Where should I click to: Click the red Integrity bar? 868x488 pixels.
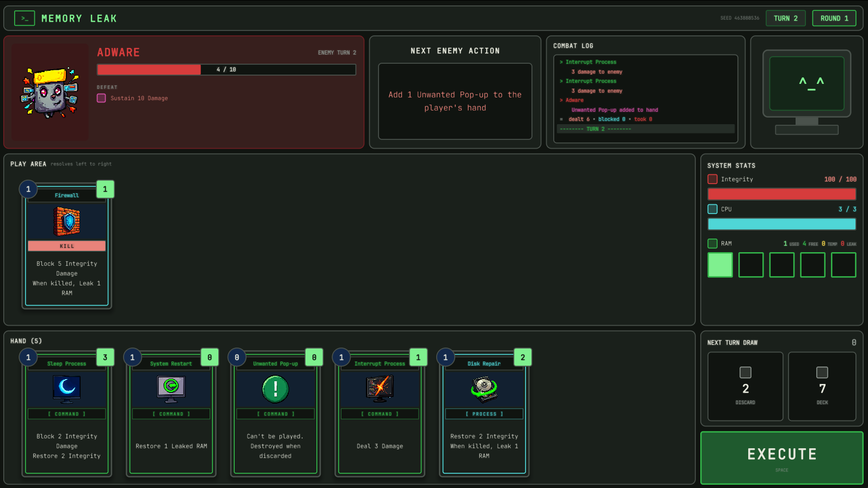[x=782, y=194]
